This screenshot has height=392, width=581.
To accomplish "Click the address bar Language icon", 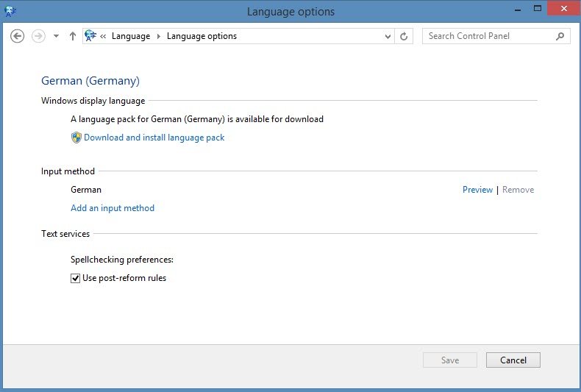I will (91, 36).
